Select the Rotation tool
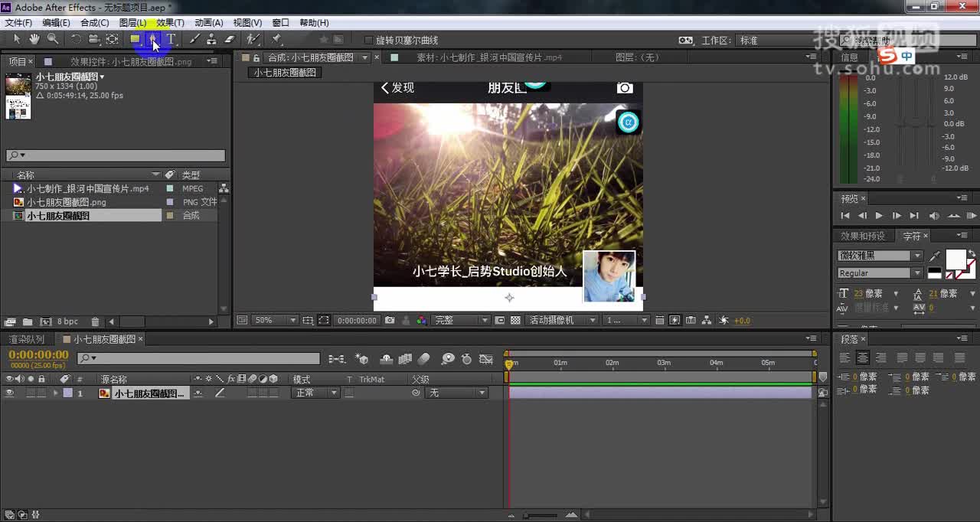This screenshot has height=522, width=980. pyautogui.click(x=77, y=40)
